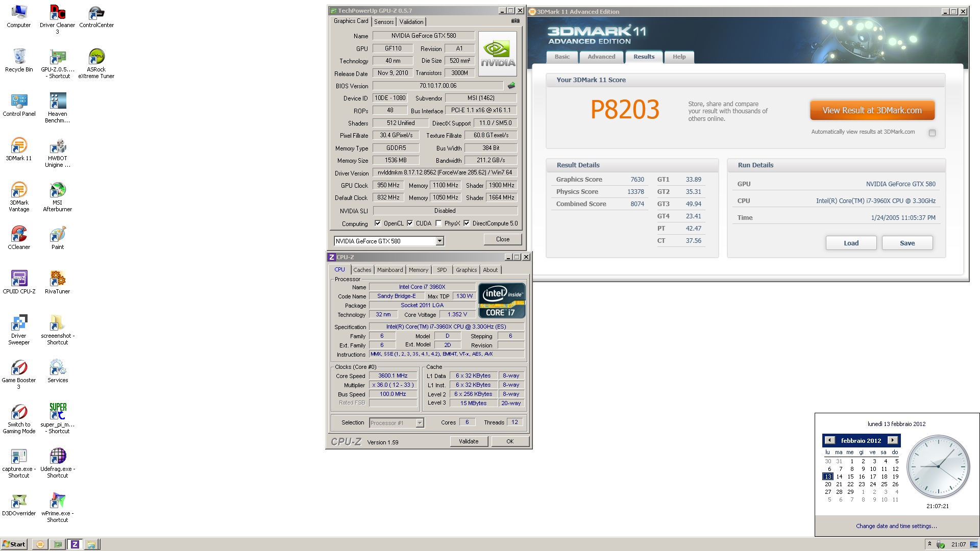Open Paint desktop shortcut
980x551 pixels.
coord(57,238)
